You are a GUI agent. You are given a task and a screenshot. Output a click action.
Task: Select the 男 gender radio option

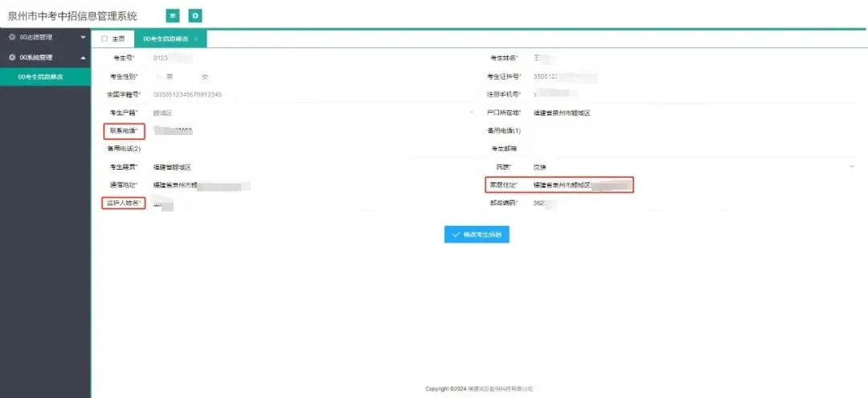pyautogui.click(x=166, y=76)
